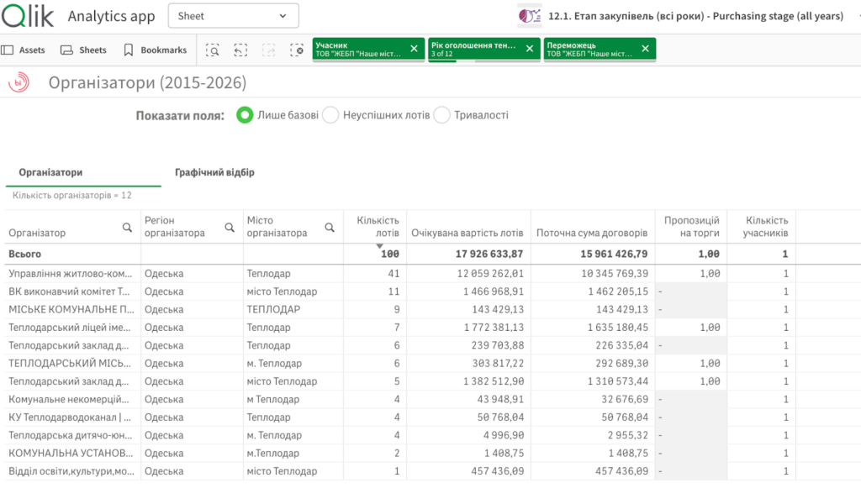This screenshot has height=504, width=861.
Task: Clear all selections icon
Action: tap(297, 50)
